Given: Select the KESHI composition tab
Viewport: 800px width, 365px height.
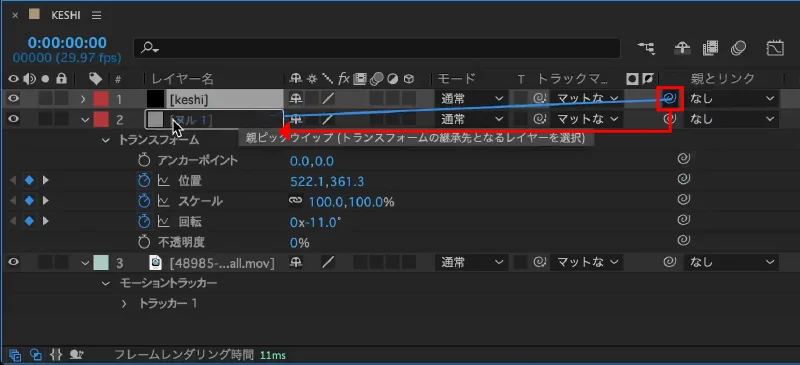Looking at the screenshot, I should coord(66,15).
